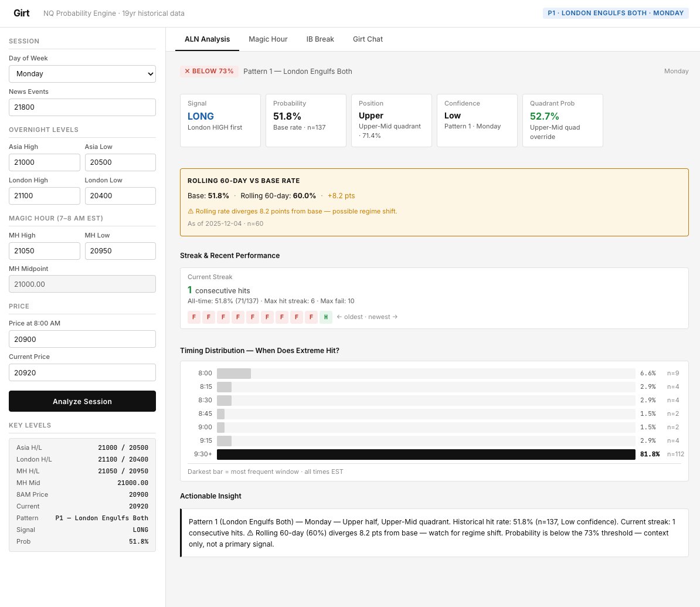Click the Prob 51.8% key level row

tap(82, 541)
